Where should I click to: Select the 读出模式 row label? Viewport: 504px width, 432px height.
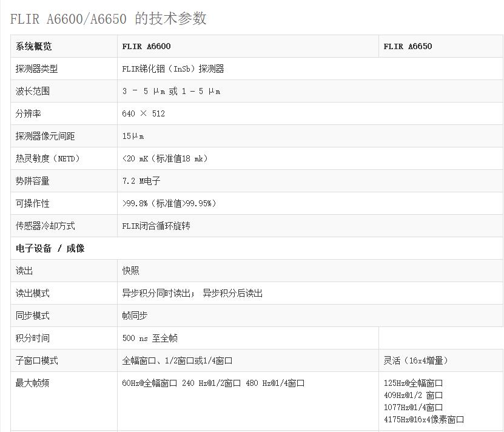point(33,294)
